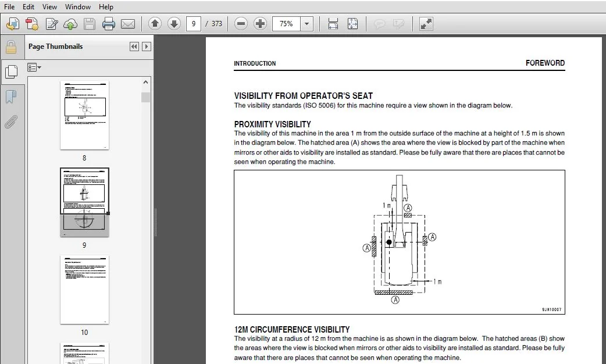This screenshot has width=606, height=364.
Task: Select the page 9 thumbnail
Action: click(84, 202)
